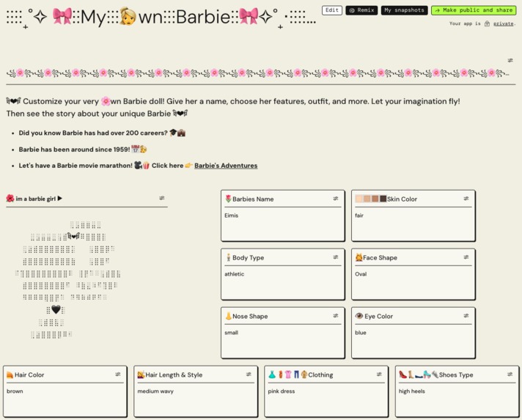Viewport: 522px width, 420px height.
Task: Open settings icon of Hair Color card
Action: click(118, 375)
